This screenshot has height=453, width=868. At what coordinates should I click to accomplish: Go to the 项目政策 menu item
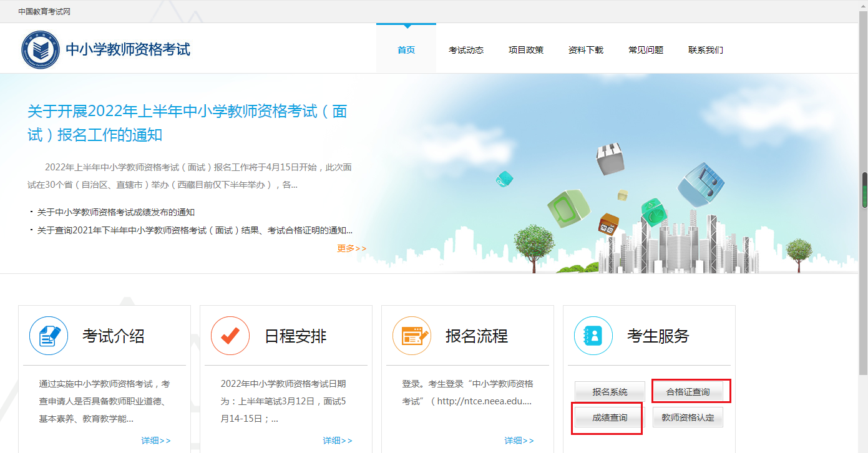[x=526, y=50]
